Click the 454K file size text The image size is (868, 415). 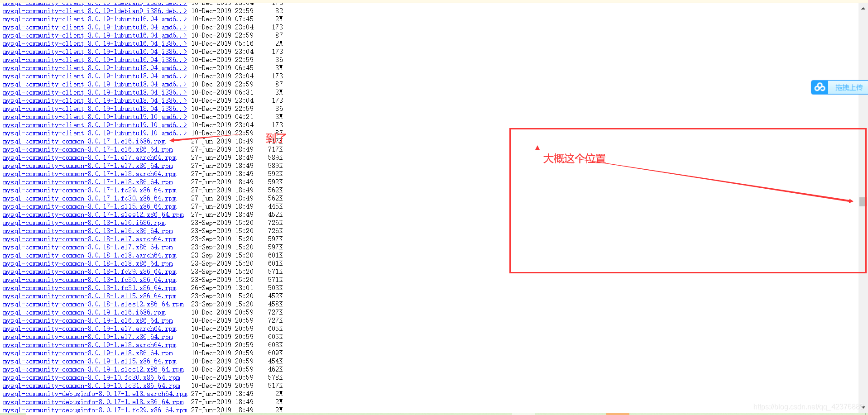(275, 361)
